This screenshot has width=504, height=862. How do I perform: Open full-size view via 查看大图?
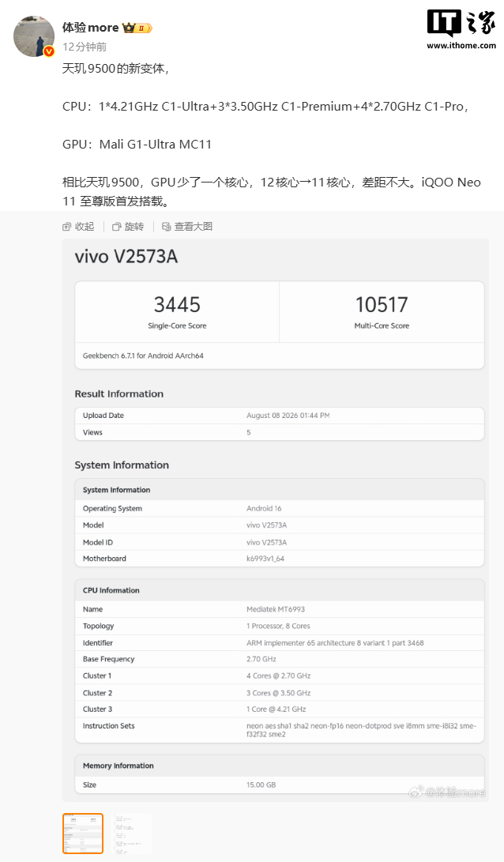click(x=187, y=227)
